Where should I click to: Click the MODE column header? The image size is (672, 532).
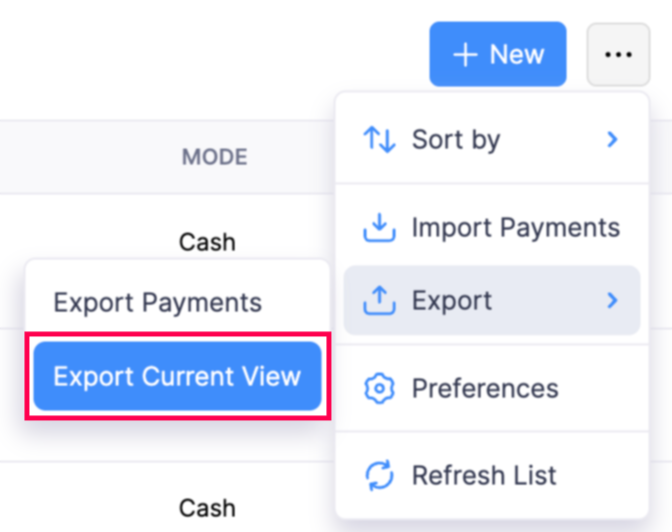point(214,157)
